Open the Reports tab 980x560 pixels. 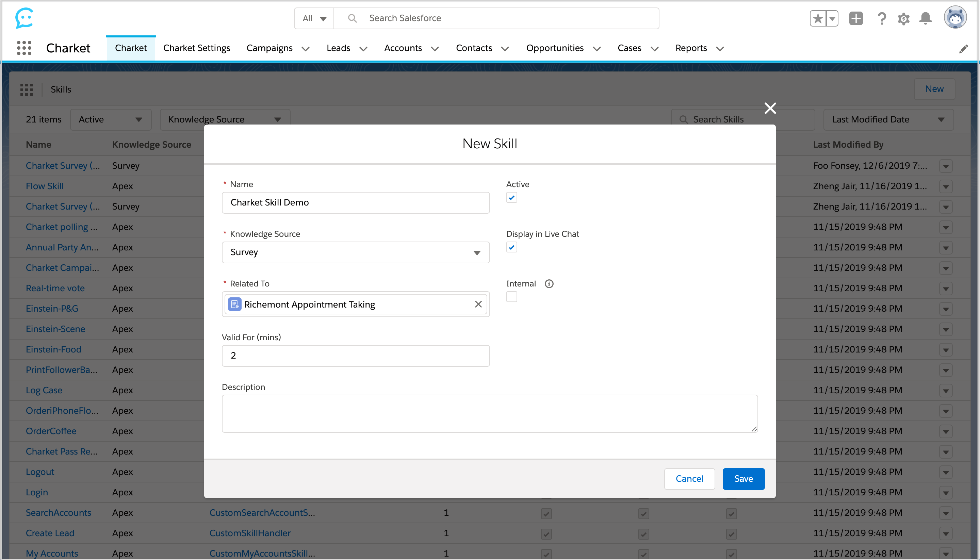click(x=691, y=48)
